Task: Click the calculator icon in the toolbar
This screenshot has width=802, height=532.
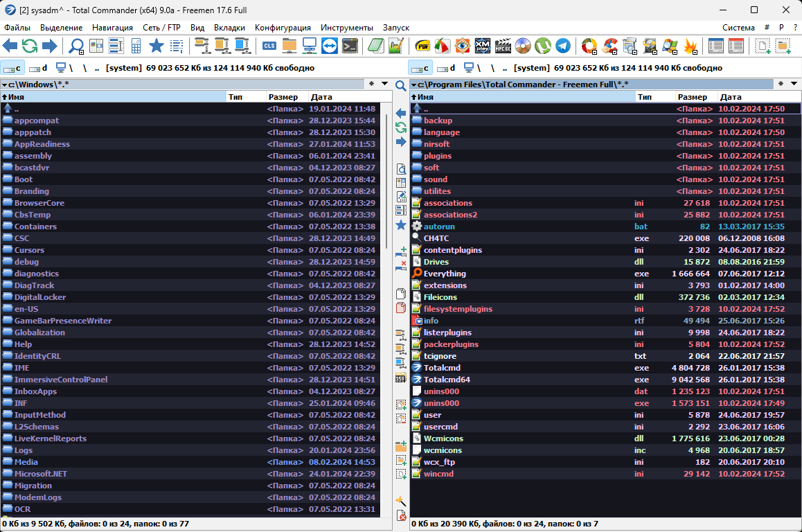Action: [136, 46]
